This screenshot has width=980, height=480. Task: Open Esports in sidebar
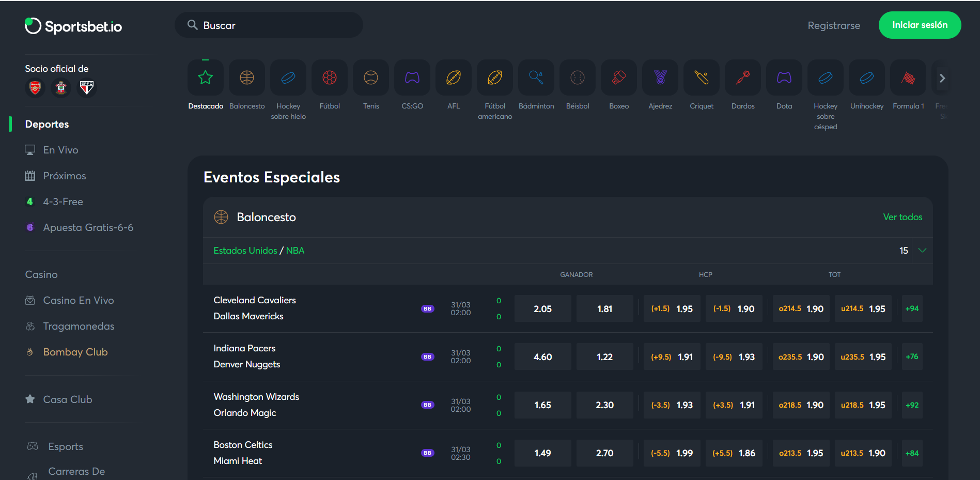(x=55, y=446)
